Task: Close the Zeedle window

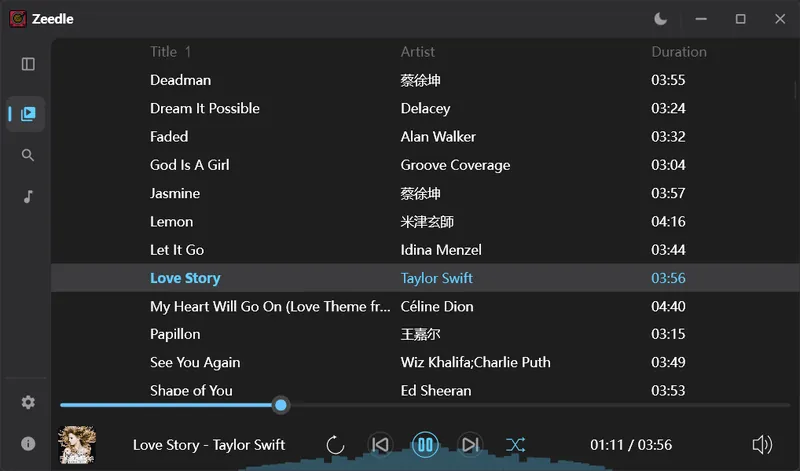Action: click(x=780, y=19)
